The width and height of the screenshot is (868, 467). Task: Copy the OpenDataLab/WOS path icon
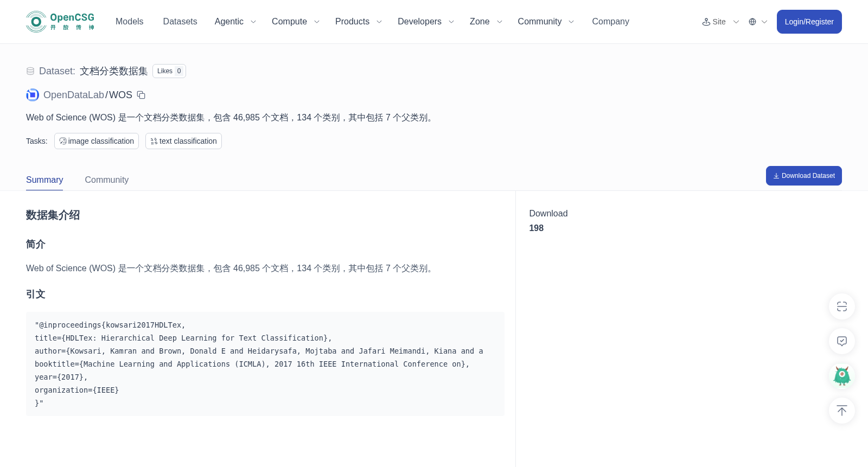[141, 95]
